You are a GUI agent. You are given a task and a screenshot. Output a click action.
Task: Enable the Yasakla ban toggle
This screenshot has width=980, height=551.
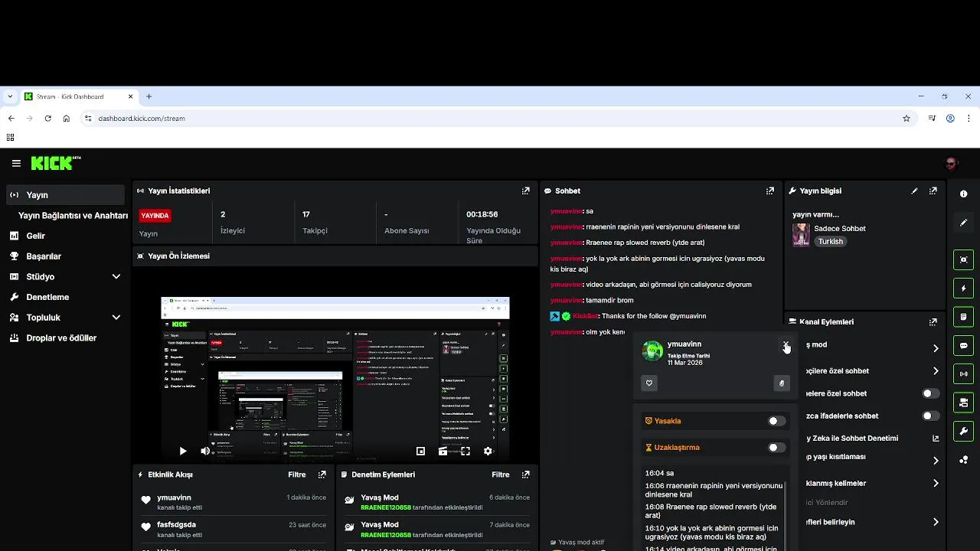click(776, 421)
